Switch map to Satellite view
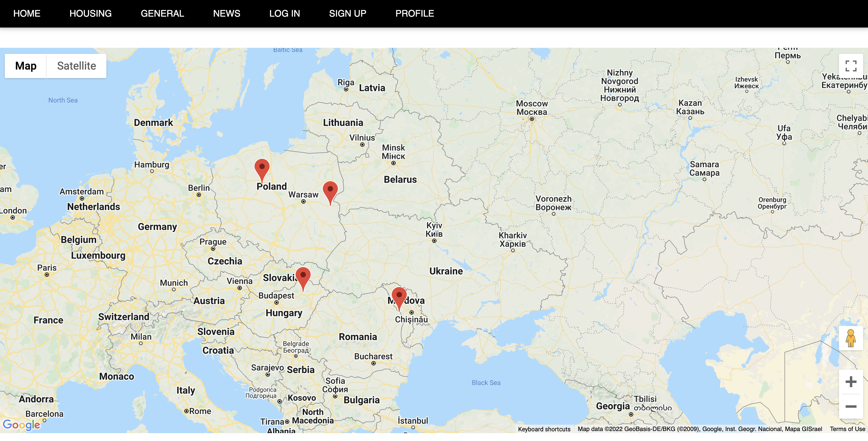The height and width of the screenshot is (441, 868). coord(76,66)
